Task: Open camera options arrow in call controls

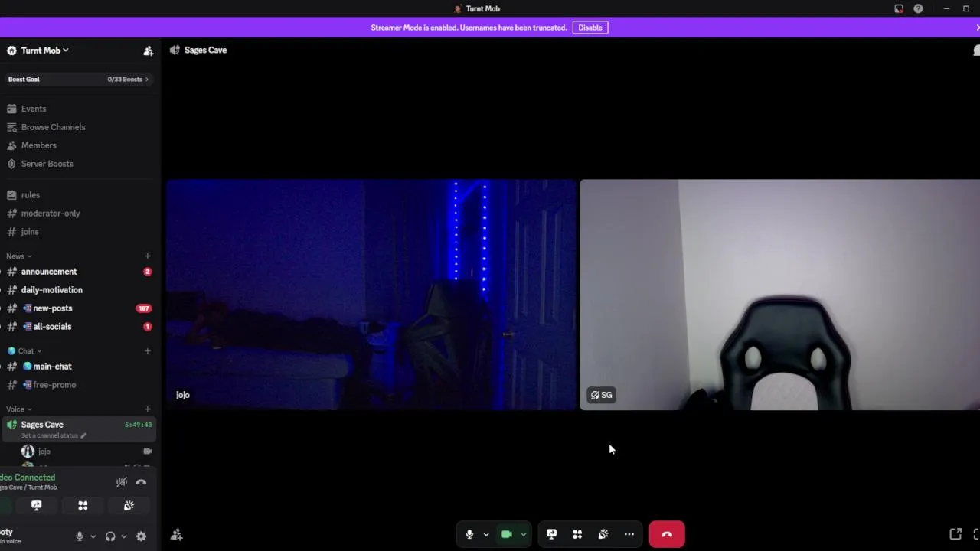Action: tap(523, 534)
